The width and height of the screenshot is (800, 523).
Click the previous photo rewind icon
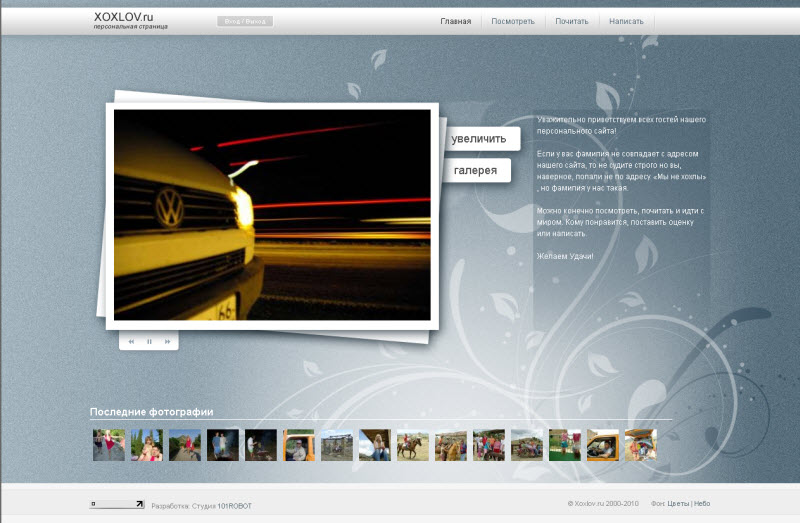tap(131, 341)
